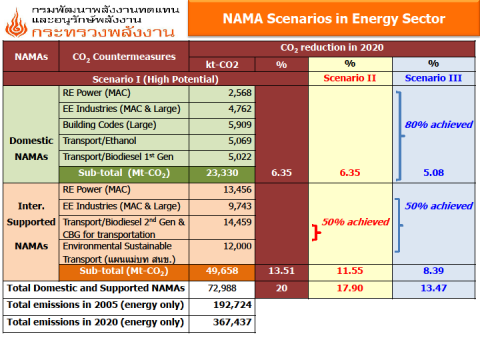Click the supported sub-total value 49,658

point(222,271)
